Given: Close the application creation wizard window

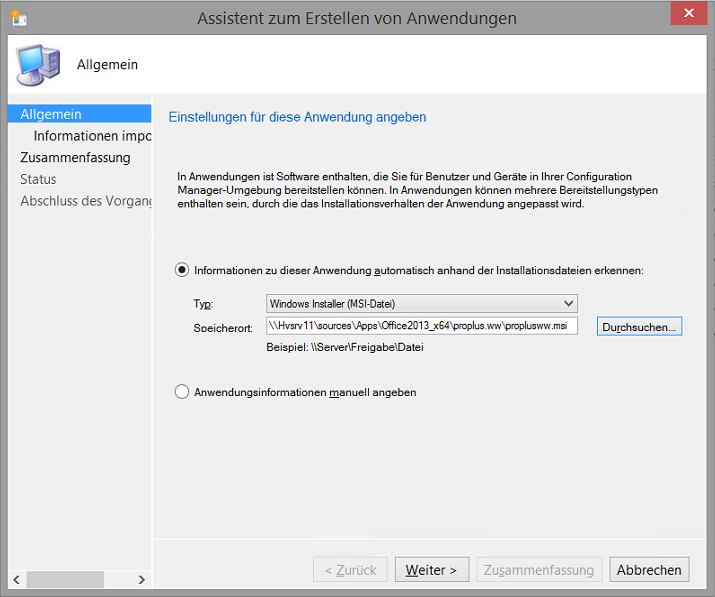Looking at the screenshot, I should (x=689, y=13).
